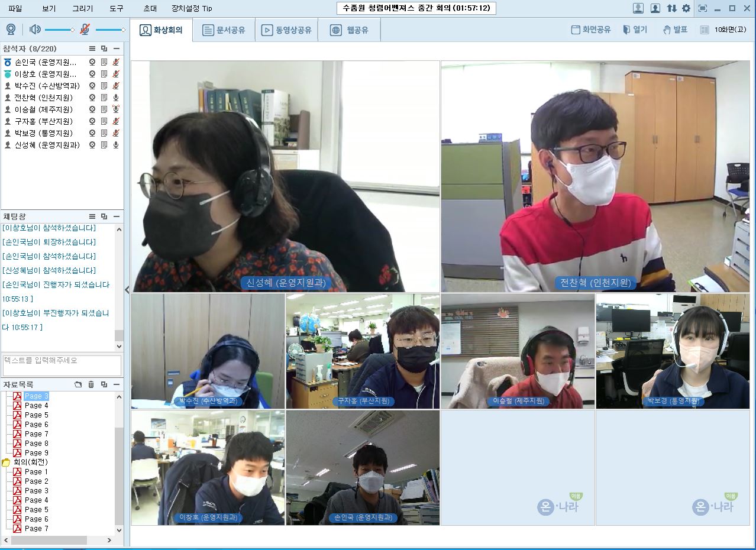Viewport: 756px width, 550px height.
Task: Switch to the 문서공유 tab
Action: coord(224,30)
